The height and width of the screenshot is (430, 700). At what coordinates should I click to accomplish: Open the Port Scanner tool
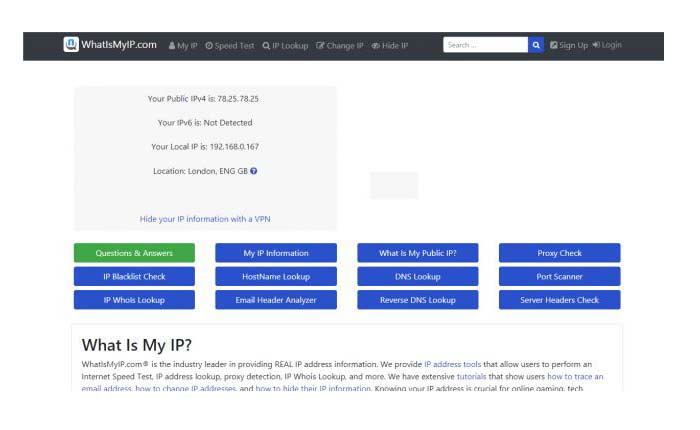pos(559,276)
